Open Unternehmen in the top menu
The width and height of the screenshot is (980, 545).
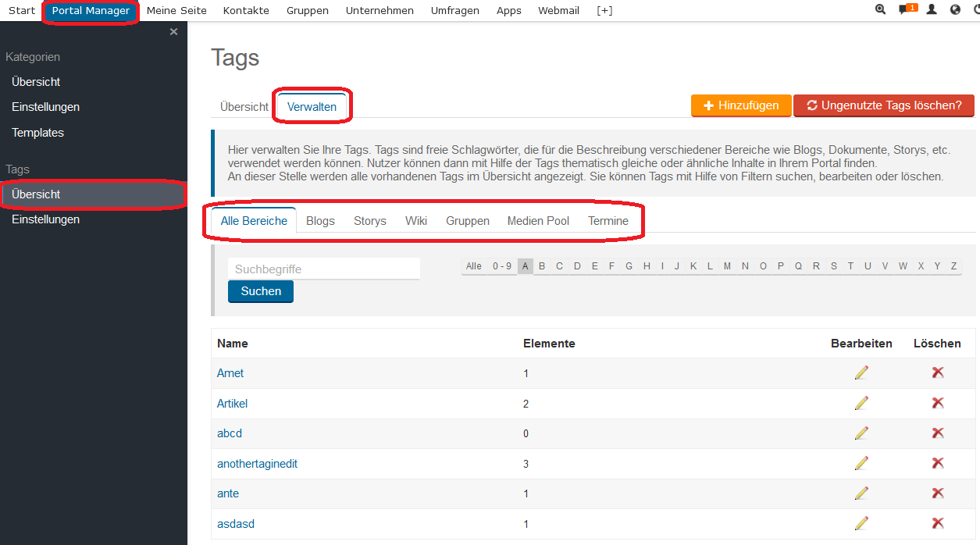380,10
